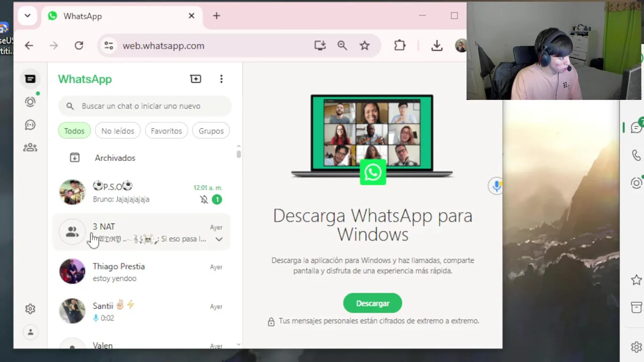The width and height of the screenshot is (644, 362).
Task: Click the blue microphone floating icon
Action: 496,186
